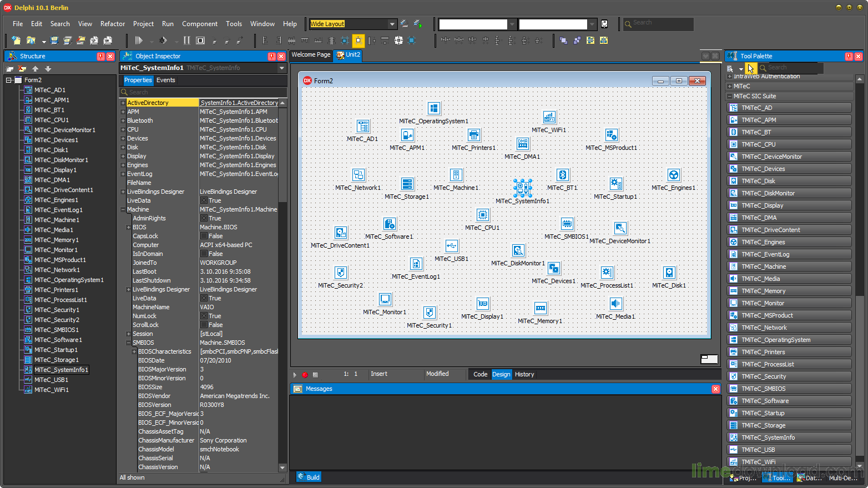Click the Pause button in the Run toolbar

point(186,41)
